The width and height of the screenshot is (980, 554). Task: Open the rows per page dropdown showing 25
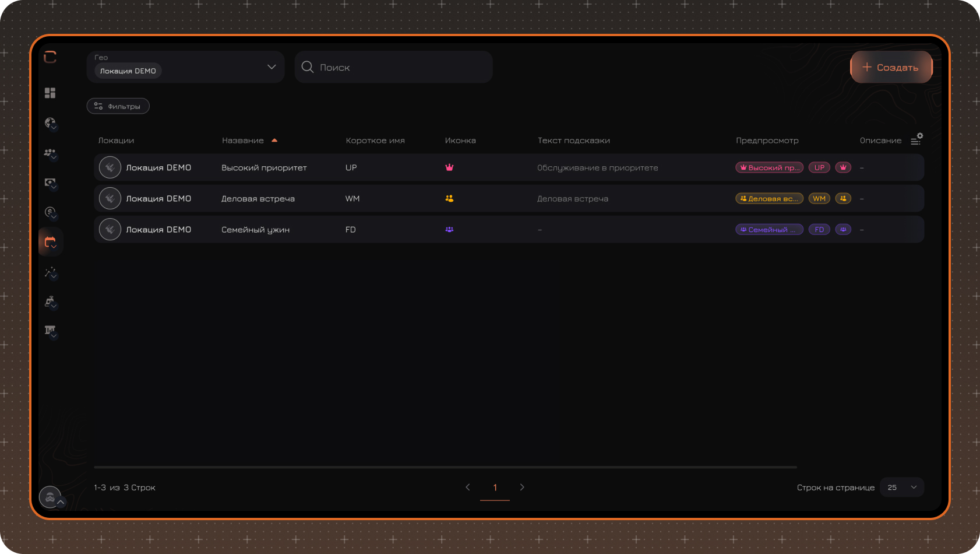902,488
